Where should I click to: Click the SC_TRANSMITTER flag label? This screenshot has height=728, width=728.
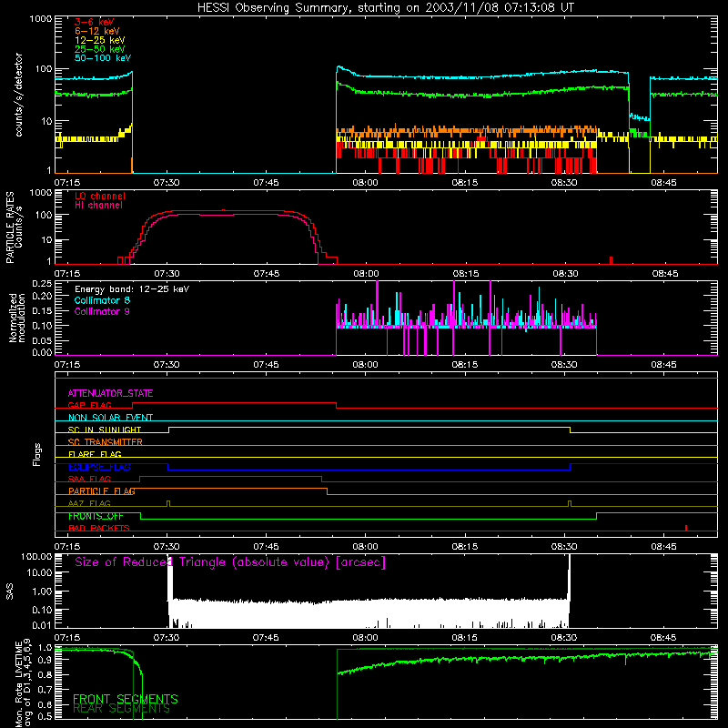(106, 442)
